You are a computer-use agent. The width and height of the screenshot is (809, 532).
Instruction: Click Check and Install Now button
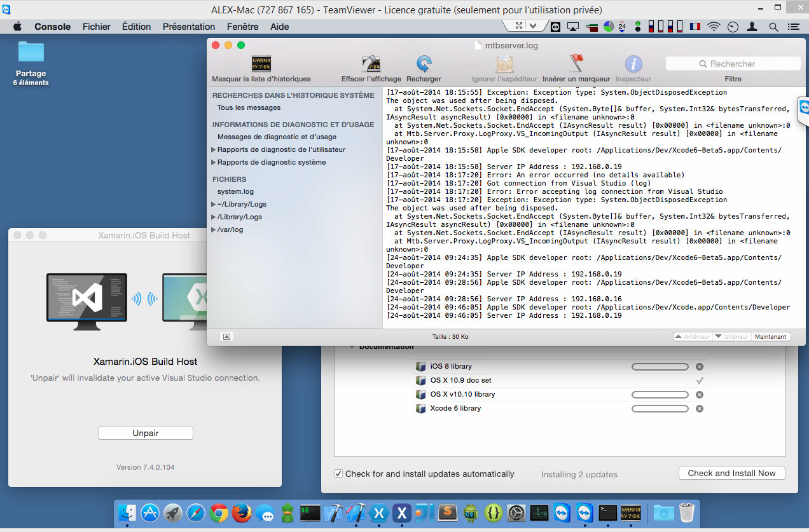click(x=732, y=473)
